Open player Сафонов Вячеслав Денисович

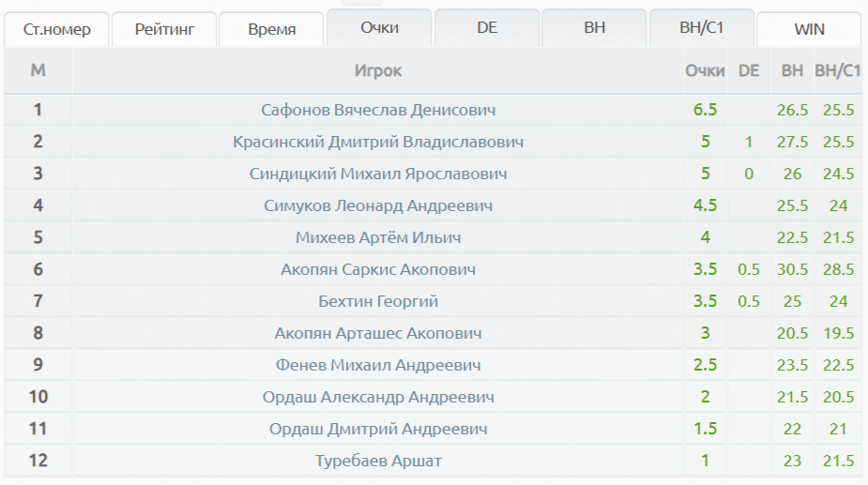[x=378, y=110]
